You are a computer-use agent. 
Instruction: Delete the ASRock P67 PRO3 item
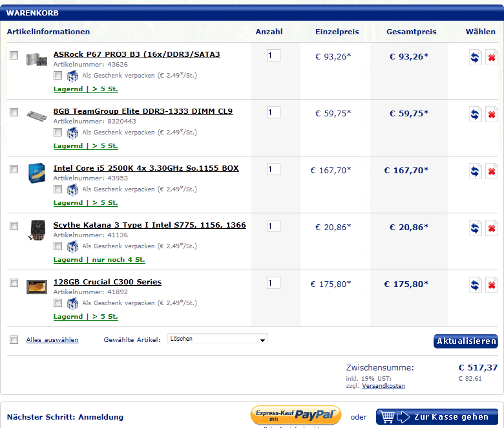[x=492, y=58]
